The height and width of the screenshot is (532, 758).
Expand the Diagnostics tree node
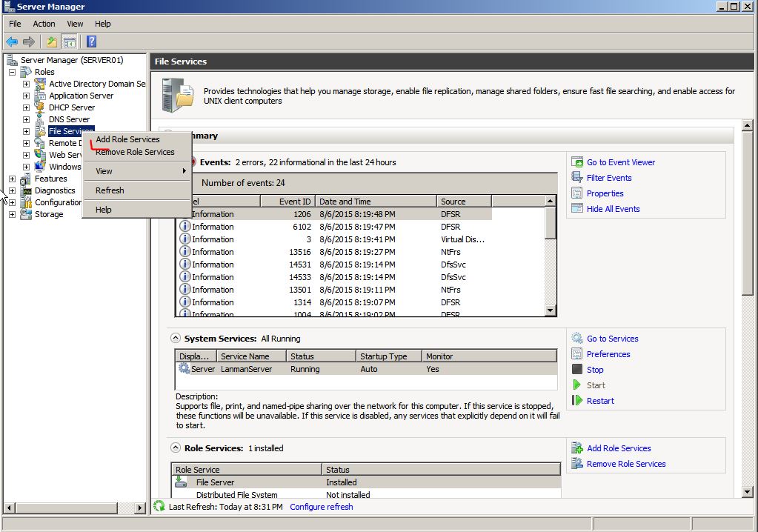coord(12,190)
